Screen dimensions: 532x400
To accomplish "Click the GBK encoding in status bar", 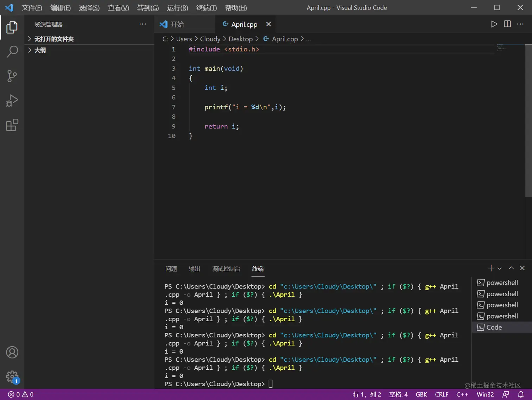I will click(421, 394).
